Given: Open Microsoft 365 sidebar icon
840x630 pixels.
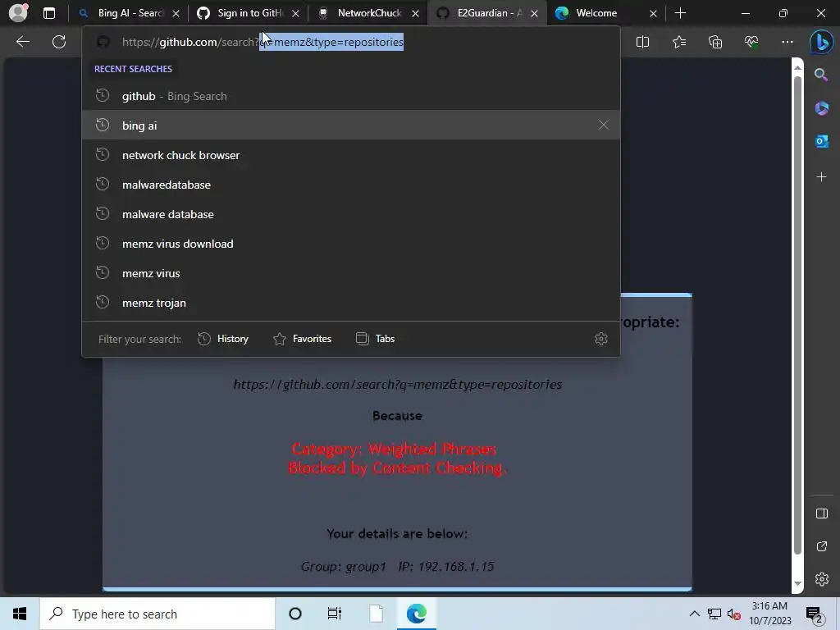Looking at the screenshot, I should click(x=821, y=108).
